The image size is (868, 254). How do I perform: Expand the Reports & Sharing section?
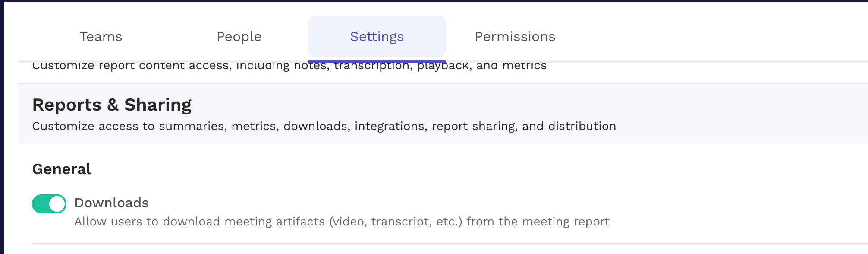coord(112,104)
